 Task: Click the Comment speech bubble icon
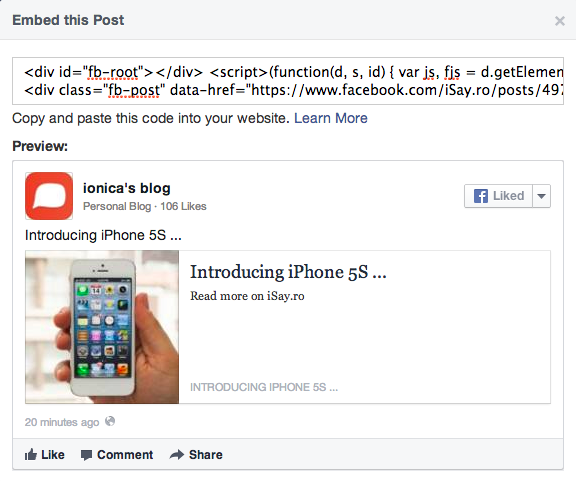(86, 455)
